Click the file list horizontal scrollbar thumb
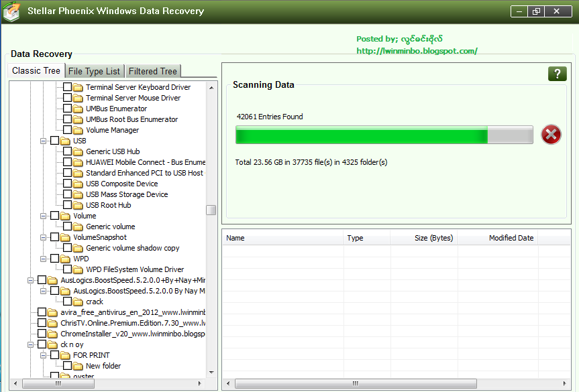This screenshot has height=392, width=579. (356, 383)
